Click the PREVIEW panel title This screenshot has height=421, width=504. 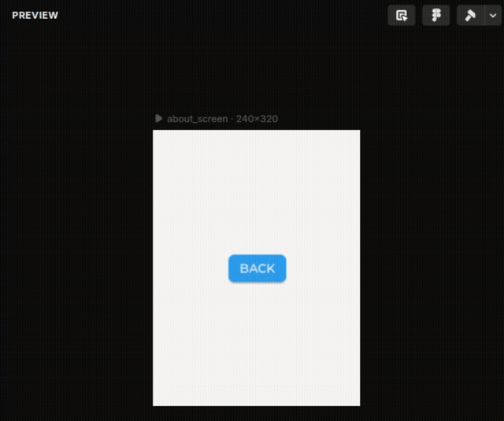coord(35,15)
